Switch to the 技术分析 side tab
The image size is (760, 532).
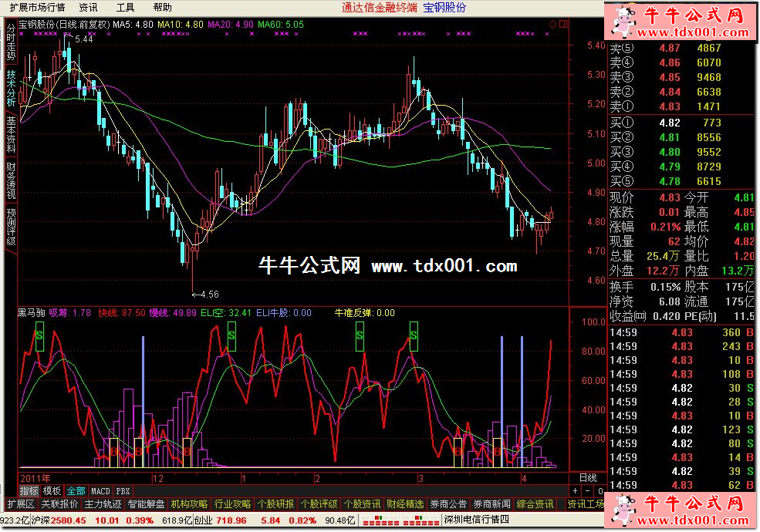(11, 88)
